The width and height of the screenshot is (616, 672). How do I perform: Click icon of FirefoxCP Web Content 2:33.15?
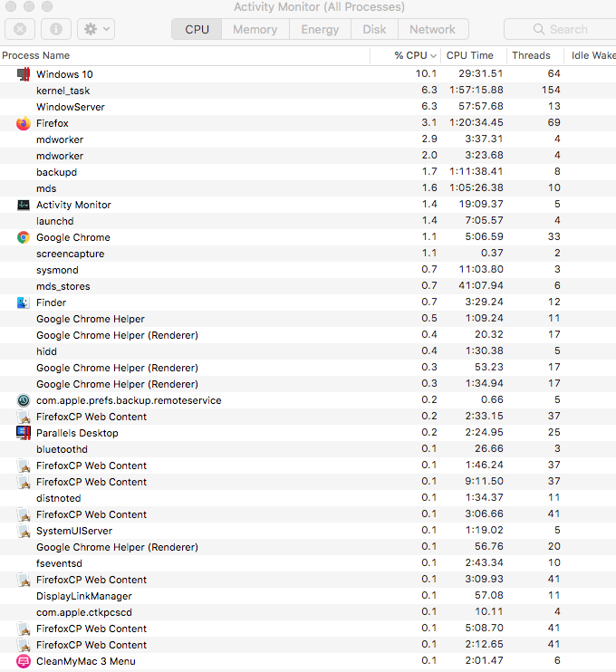coord(24,417)
